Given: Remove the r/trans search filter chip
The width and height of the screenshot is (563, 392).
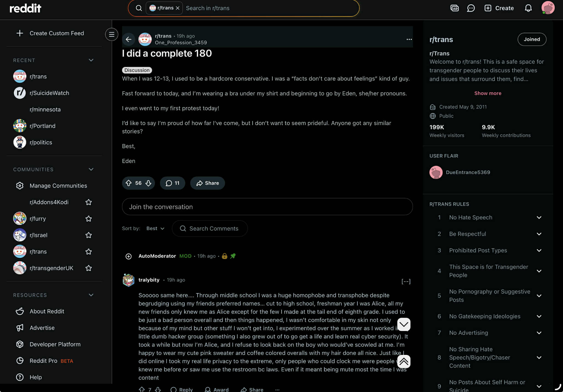Looking at the screenshot, I should 178,8.
